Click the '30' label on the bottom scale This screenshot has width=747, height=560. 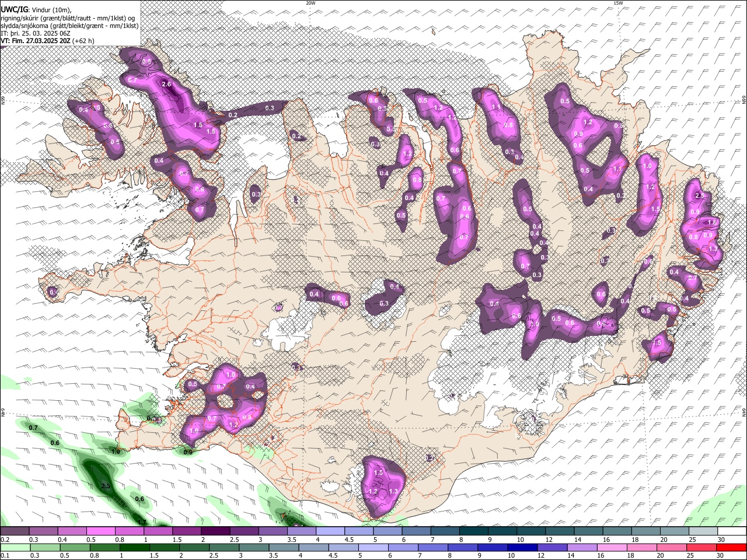coord(721,556)
